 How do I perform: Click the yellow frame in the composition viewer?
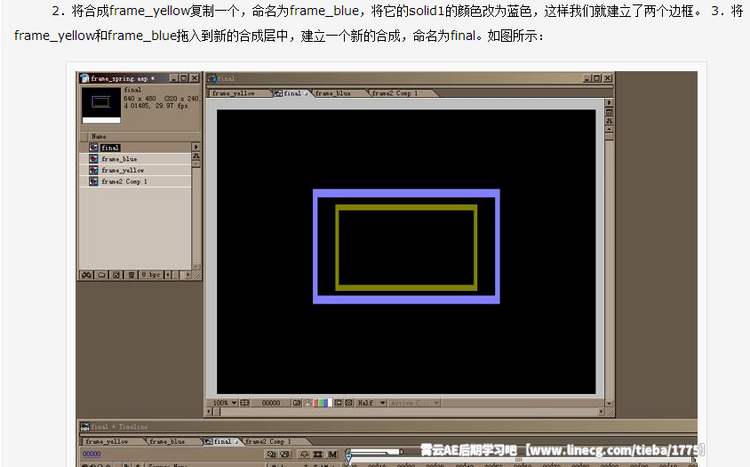point(406,208)
